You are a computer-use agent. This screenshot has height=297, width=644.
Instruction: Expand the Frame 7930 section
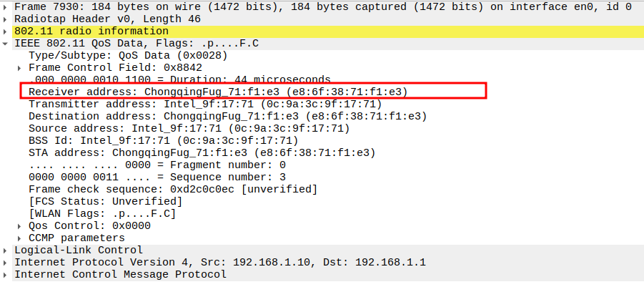pyautogui.click(x=6, y=6)
